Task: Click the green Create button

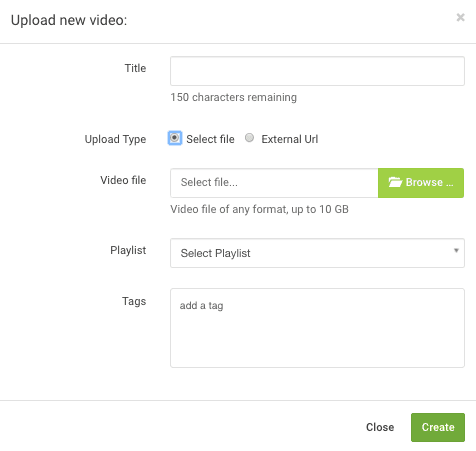Action: pyautogui.click(x=438, y=427)
